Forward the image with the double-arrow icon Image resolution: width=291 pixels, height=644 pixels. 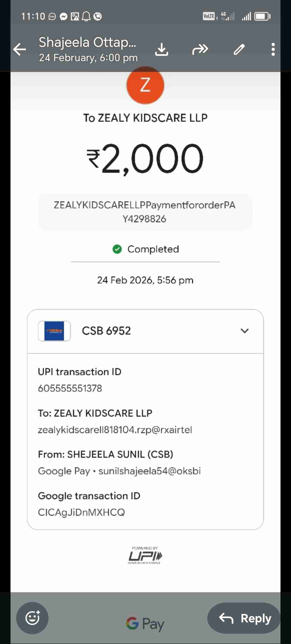coord(200,49)
